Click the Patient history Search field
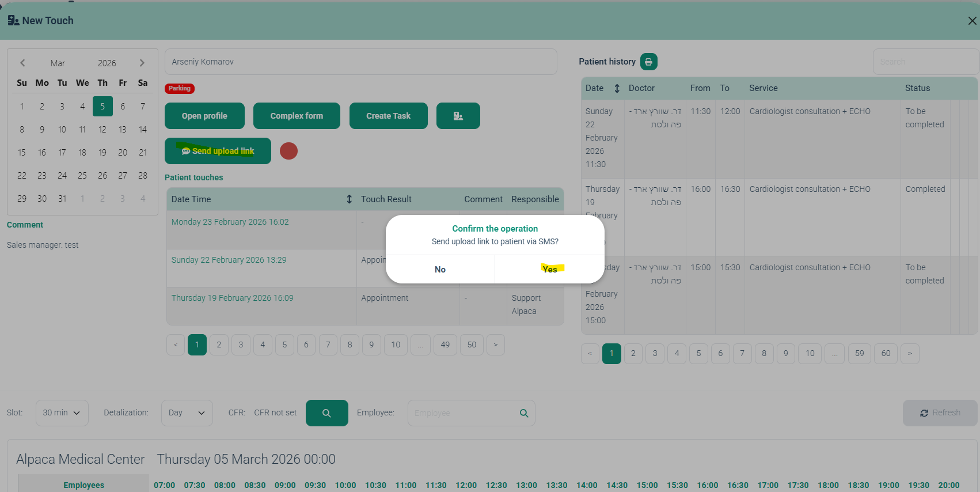This screenshot has height=492, width=980. (x=924, y=62)
